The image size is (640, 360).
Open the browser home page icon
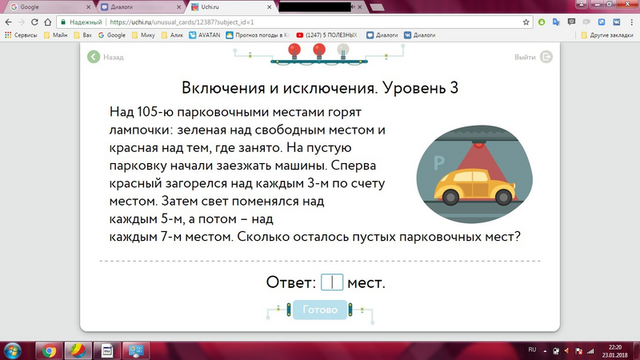(x=48, y=22)
